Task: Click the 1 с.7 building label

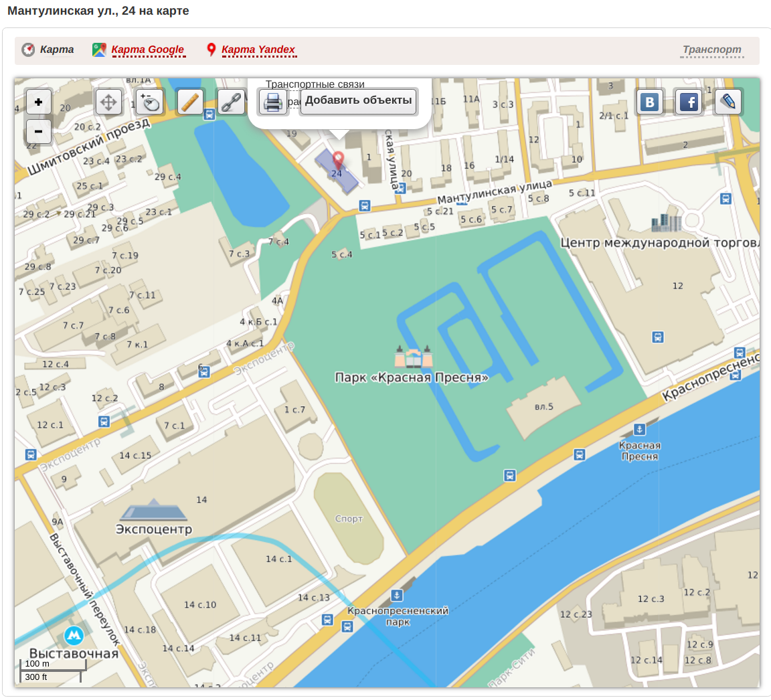Action: 294,410
